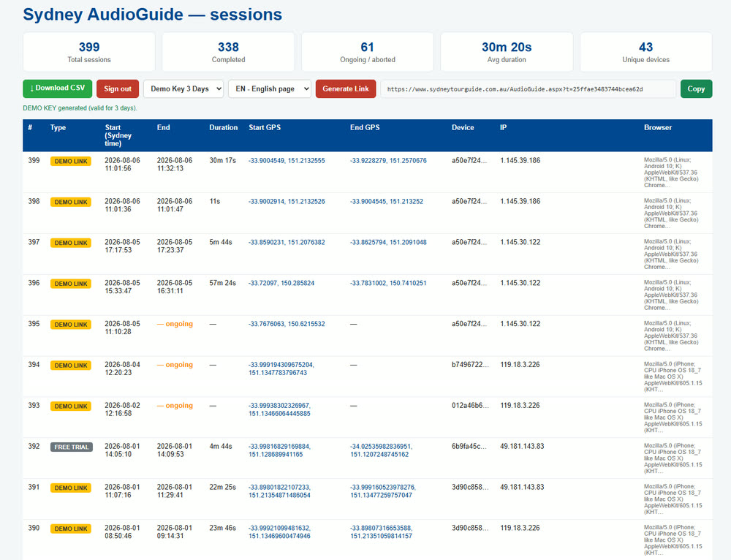Click IP address 49.181.143.83 in row 392
The height and width of the screenshot is (560, 731).
[x=522, y=446]
